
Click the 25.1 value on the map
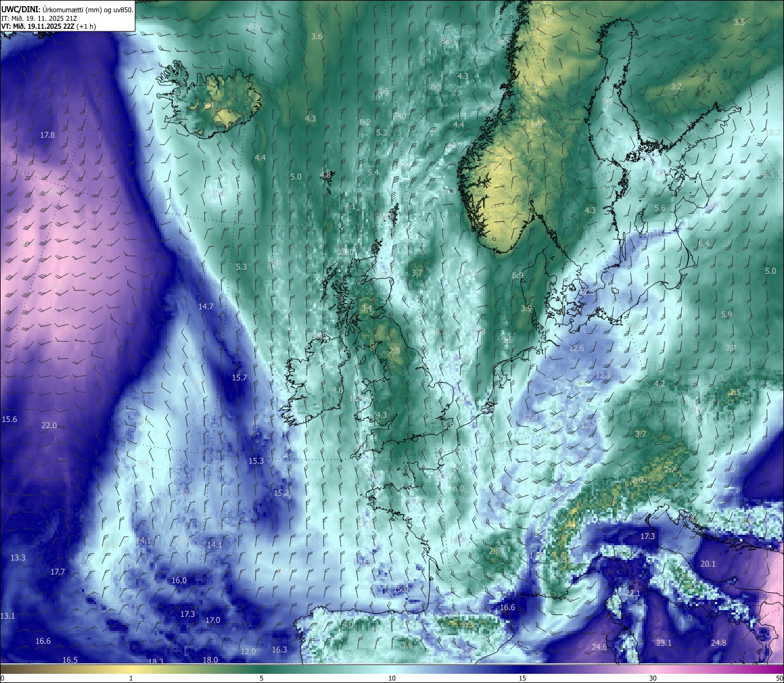tap(664, 643)
